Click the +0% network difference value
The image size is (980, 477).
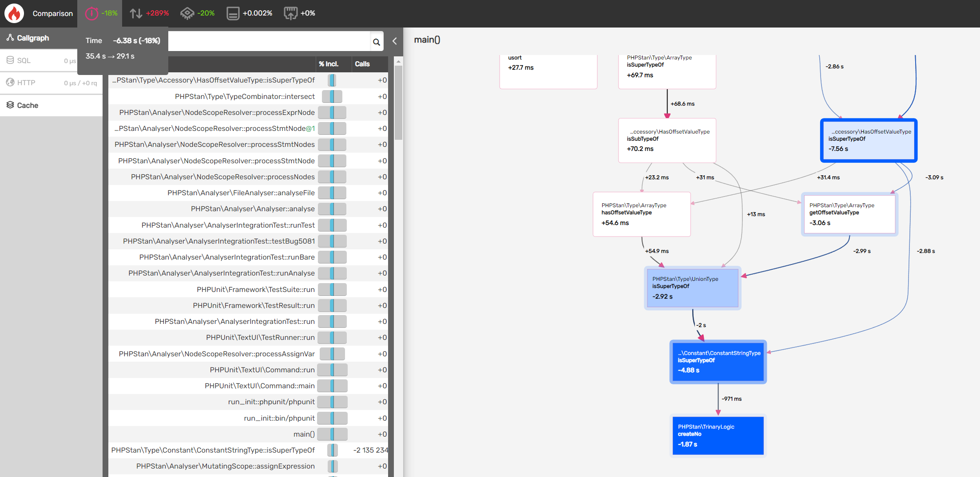click(308, 13)
